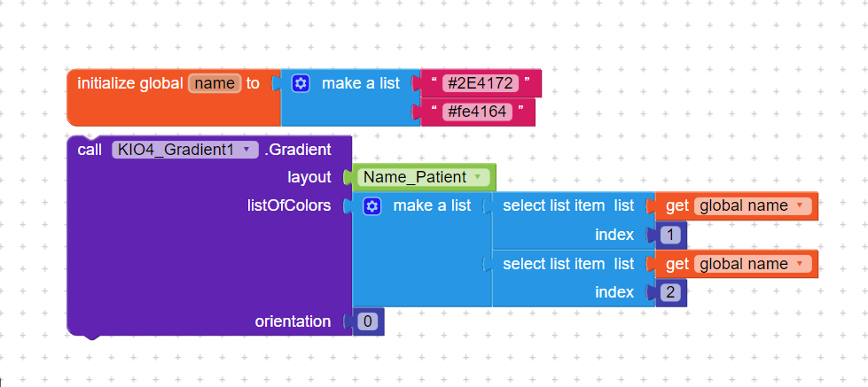This screenshot has height=387, width=868.
Task: Click the layout parameter label
Action: [309, 177]
